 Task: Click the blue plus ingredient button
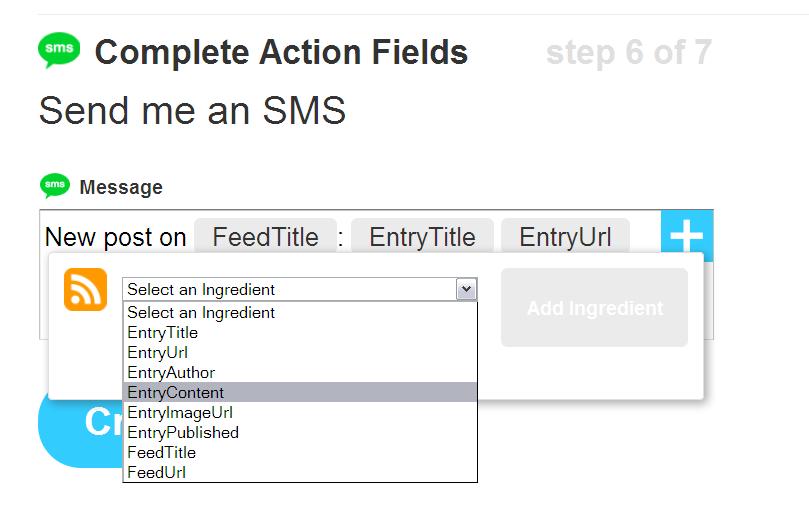(x=687, y=236)
